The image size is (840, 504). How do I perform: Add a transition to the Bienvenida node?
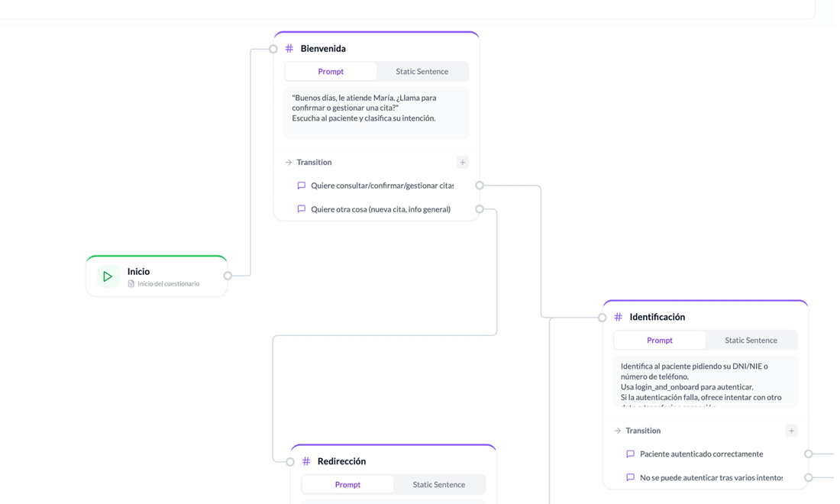point(462,163)
